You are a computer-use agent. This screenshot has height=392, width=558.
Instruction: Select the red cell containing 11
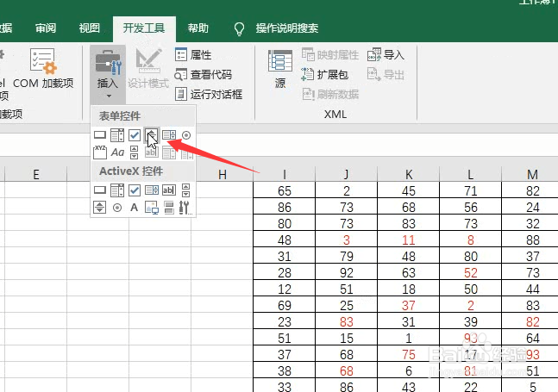409,240
